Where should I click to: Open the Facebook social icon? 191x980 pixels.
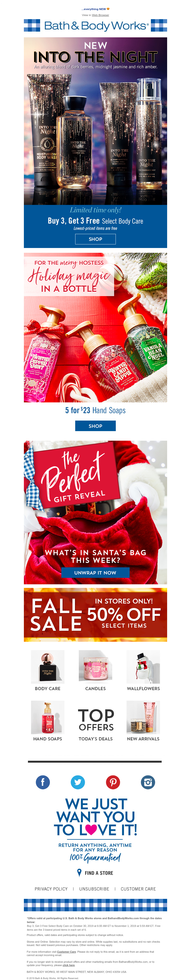pyautogui.click(x=42, y=782)
